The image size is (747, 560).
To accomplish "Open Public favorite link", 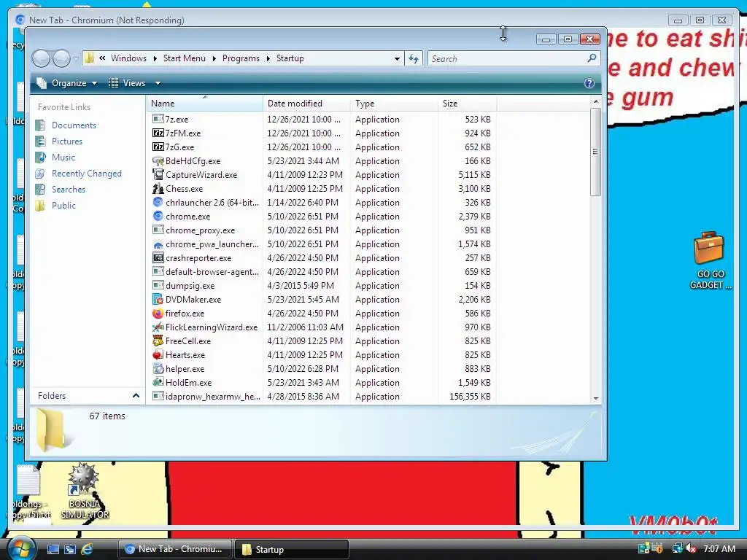I will (x=63, y=205).
